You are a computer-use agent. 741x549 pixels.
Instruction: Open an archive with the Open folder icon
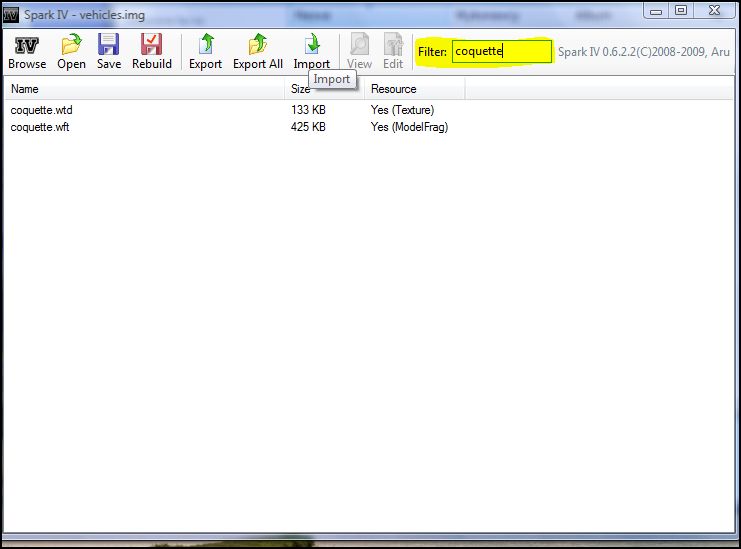click(71, 51)
